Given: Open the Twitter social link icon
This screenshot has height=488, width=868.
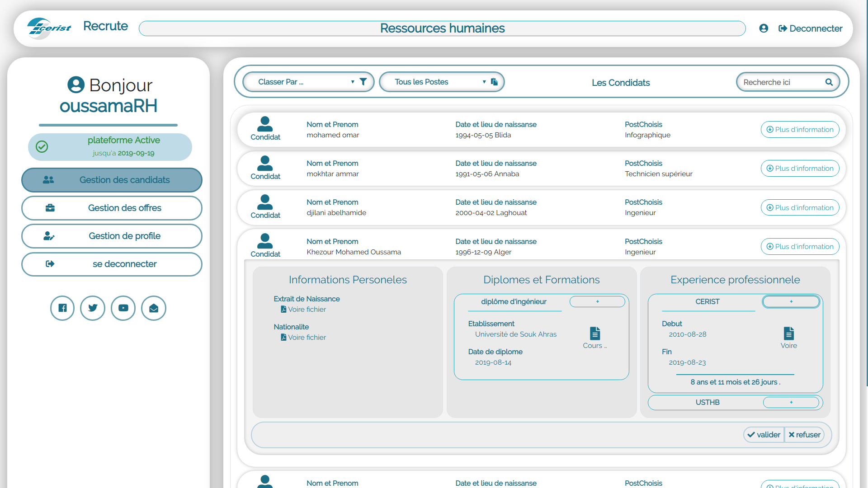Looking at the screenshot, I should (93, 308).
